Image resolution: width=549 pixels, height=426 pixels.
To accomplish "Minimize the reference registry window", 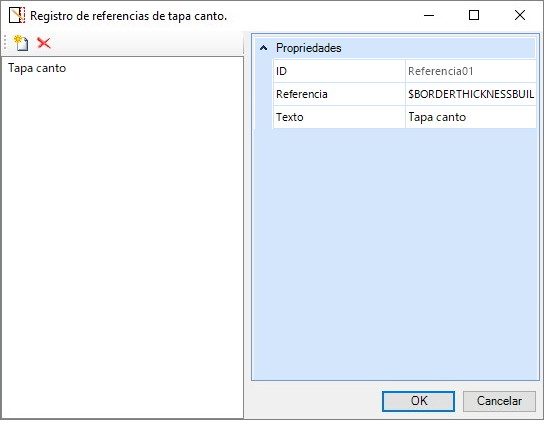I will 429,15.
